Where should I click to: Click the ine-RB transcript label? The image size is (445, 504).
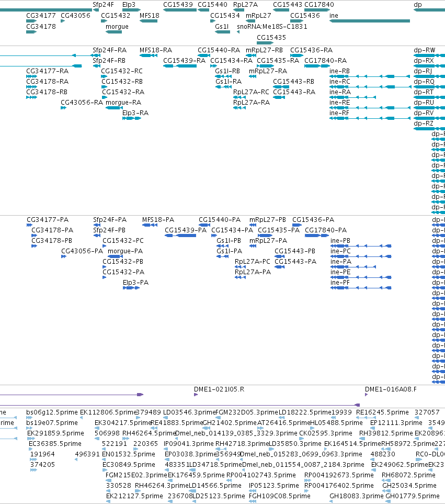pos(340,71)
